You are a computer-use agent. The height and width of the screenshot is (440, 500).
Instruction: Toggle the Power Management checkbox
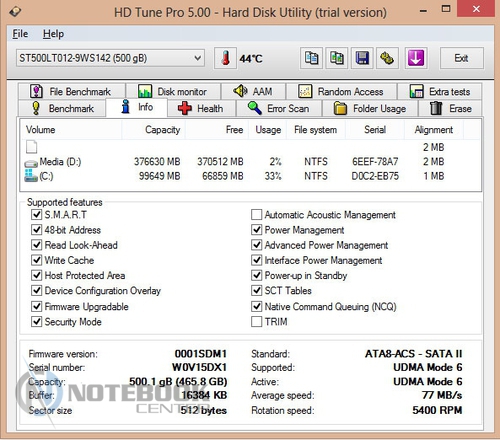tap(256, 230)
